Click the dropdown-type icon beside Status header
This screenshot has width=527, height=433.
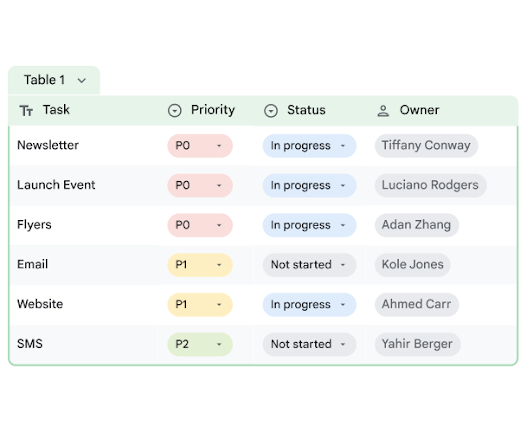click(271, 110)
